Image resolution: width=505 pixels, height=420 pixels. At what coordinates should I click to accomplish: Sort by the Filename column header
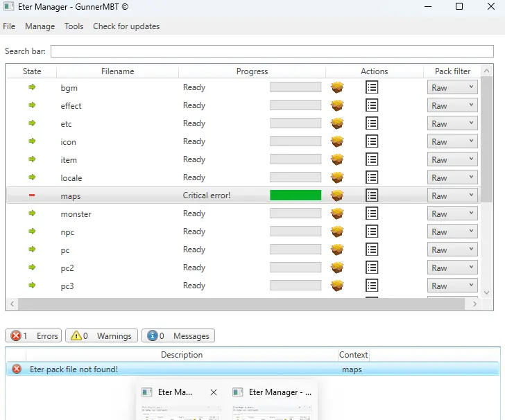(x=117, y=71)
